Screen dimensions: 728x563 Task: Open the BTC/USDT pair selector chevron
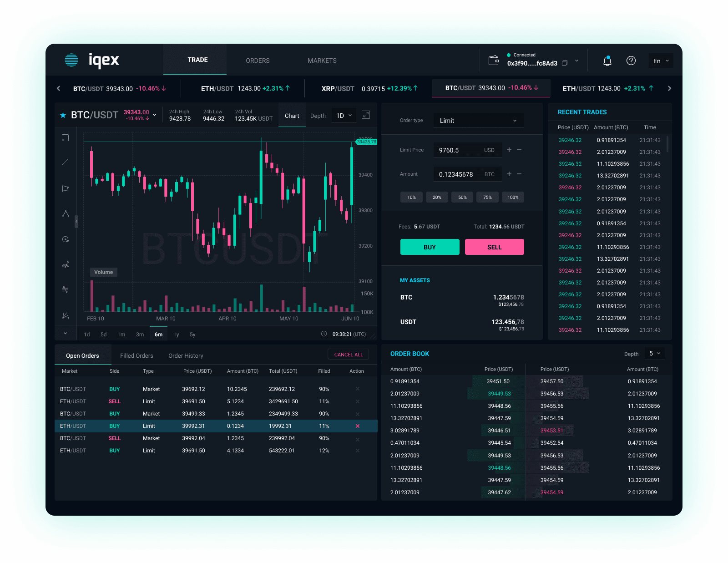(155, 115)
